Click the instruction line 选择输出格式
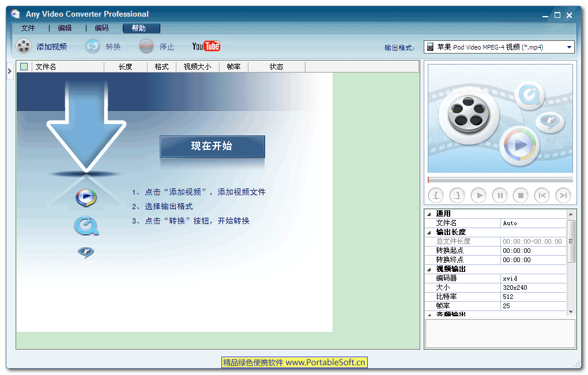The image size is (588, 375). click(x=163, y=206)
